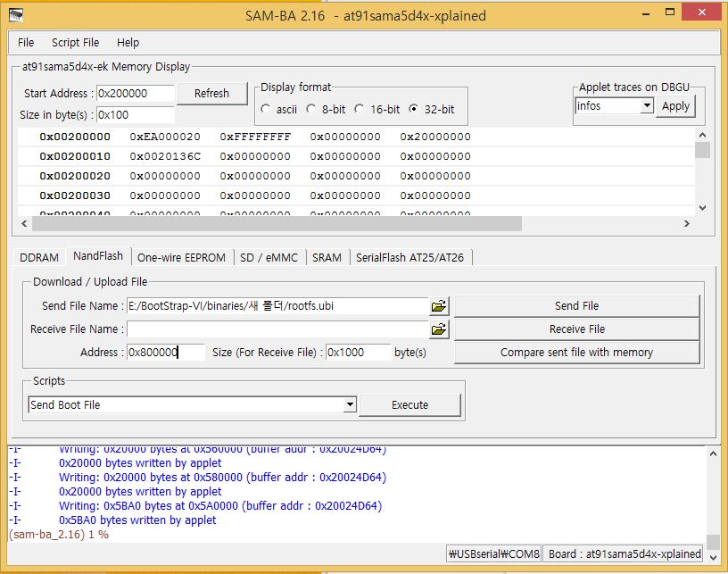Open the Script File menu
The width and height of the screenshot is (728, 574).
click(75, 42)
